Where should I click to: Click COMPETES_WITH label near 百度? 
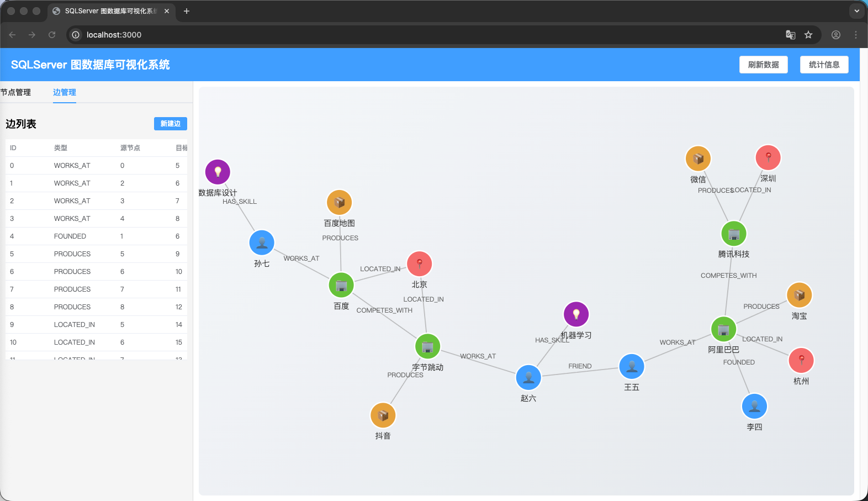click(x=384, y=310)
